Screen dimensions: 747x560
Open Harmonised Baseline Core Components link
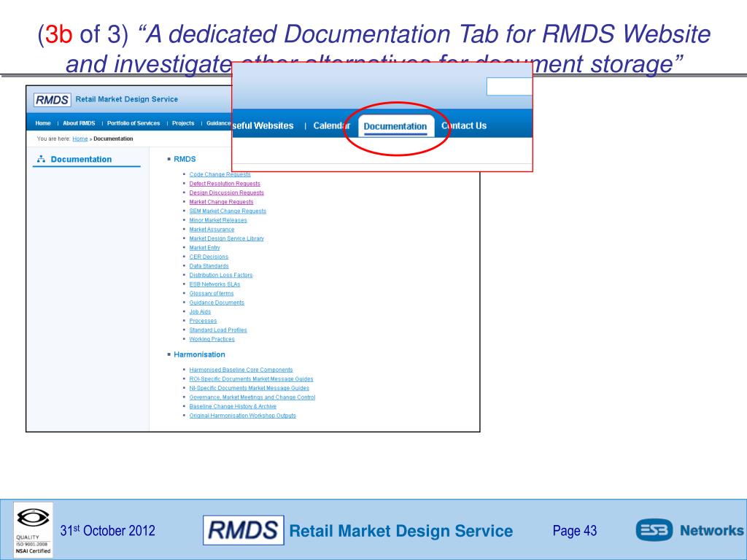coord(241,370)
